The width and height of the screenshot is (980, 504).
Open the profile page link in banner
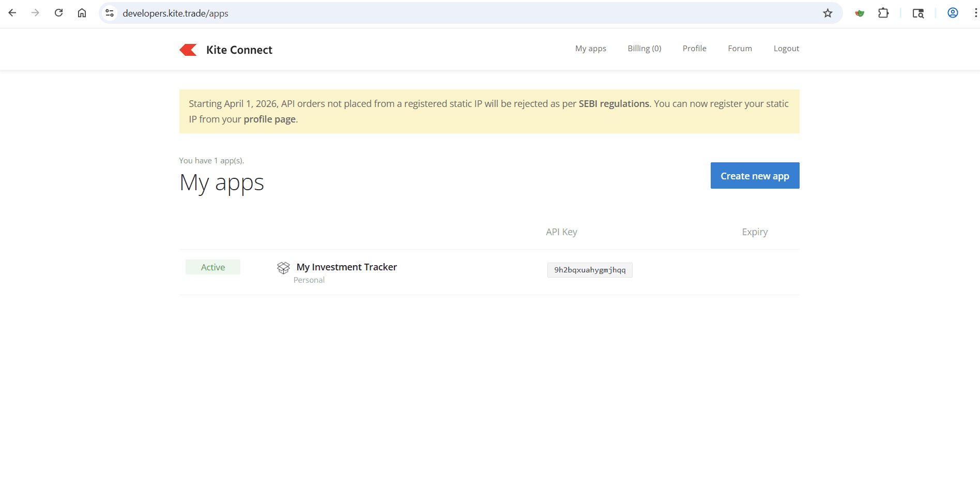(x=269, y=119)
